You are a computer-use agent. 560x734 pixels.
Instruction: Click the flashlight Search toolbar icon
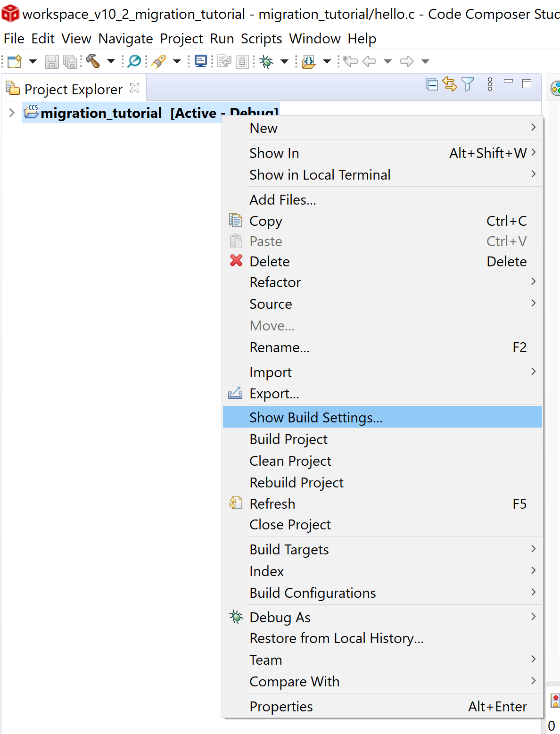pyautogui.click(x=159, y=61)
